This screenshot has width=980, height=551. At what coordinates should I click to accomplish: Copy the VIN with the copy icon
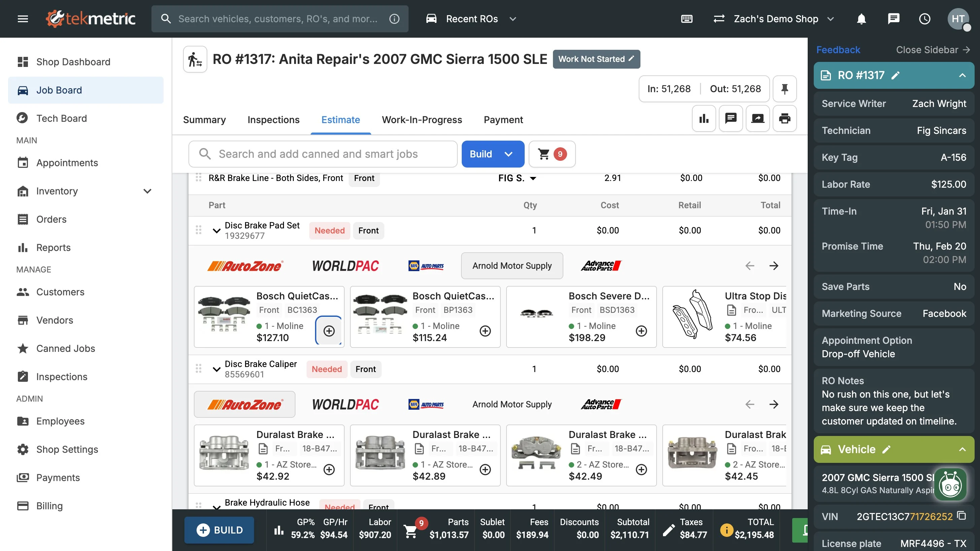click(x=961, y=516)
